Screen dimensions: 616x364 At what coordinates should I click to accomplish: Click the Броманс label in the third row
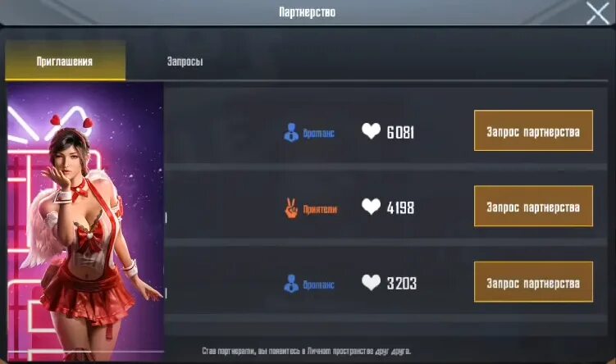tap(318, 284)
